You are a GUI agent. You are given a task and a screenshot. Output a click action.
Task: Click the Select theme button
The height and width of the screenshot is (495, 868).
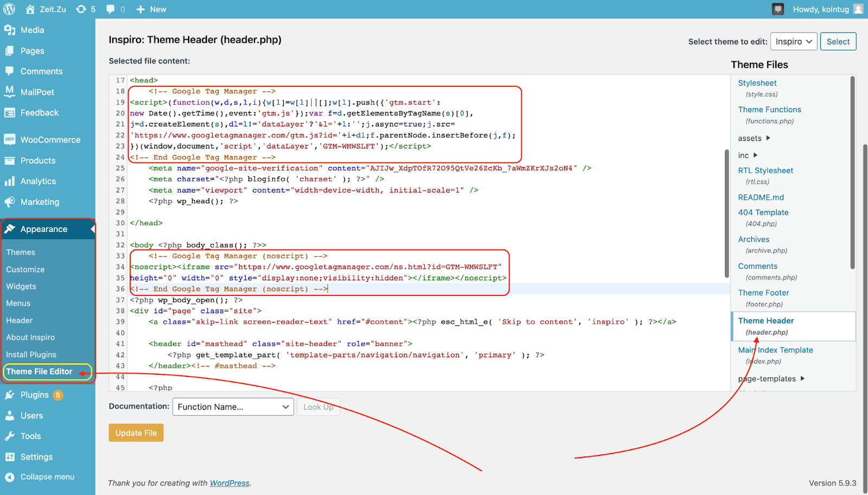click(838, 42)
